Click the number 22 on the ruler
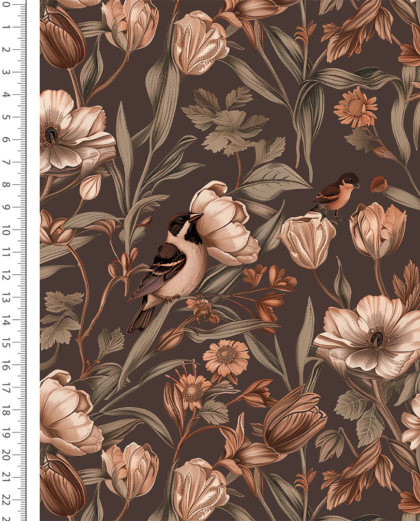420x521 pixels. 6,499
